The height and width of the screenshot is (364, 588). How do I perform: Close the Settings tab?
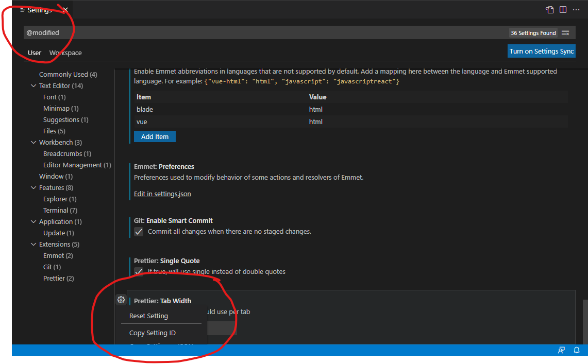(x=64, y=9)
